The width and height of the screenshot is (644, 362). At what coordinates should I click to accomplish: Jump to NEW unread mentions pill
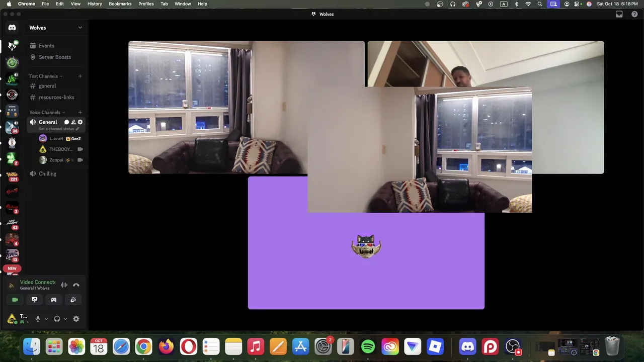pos(12,268)
